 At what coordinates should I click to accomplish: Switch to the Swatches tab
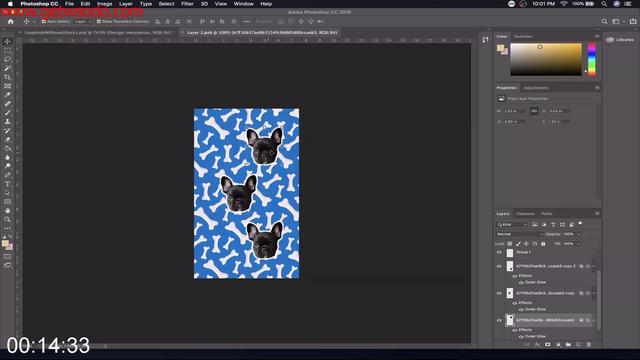coord(523,36)
